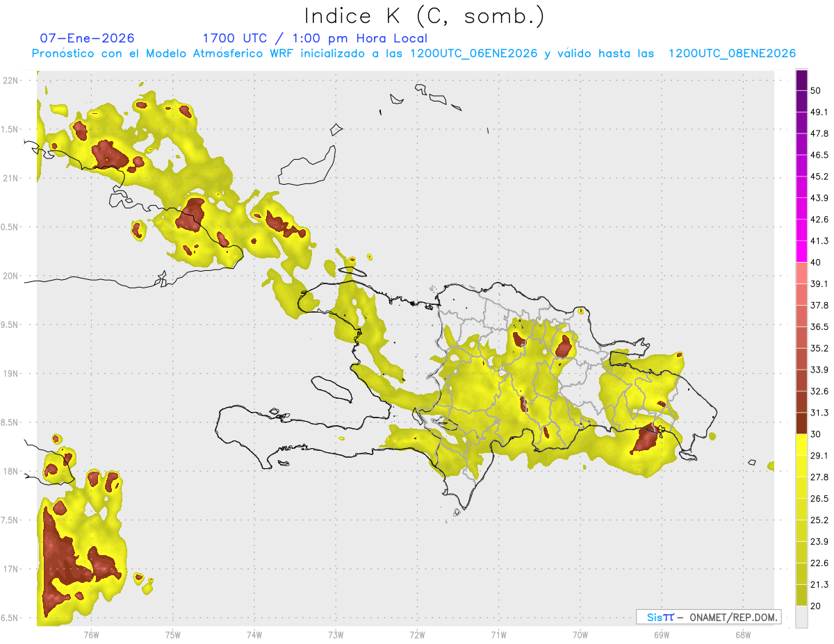The image size is (834, 644).
Task: Click the olive color band between 20 and 21.3
Action: tap(801, 595)
